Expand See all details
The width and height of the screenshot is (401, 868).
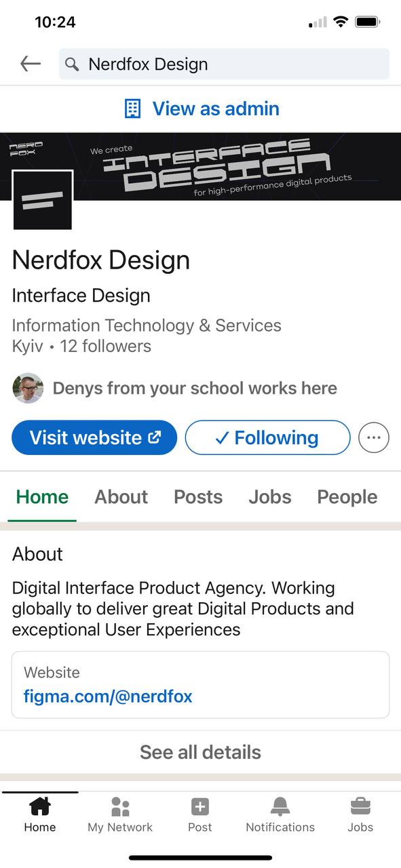tap(200, 752)
